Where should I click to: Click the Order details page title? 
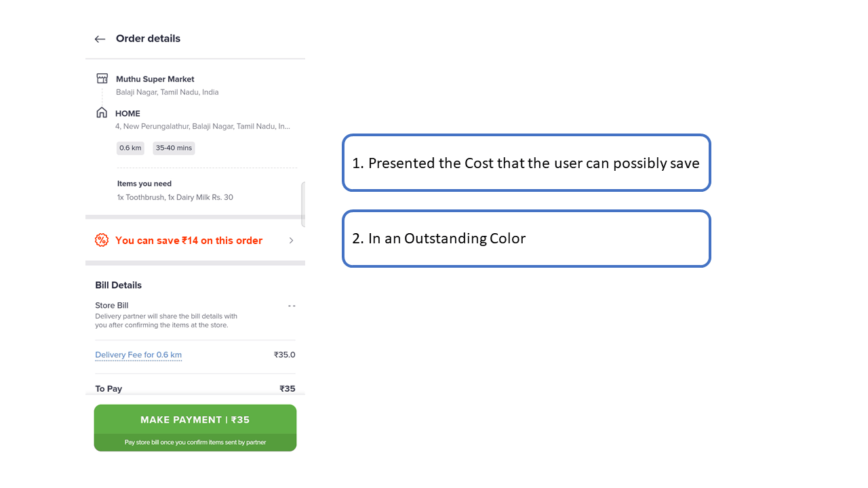pyautogui.click(x=148, y=39)
